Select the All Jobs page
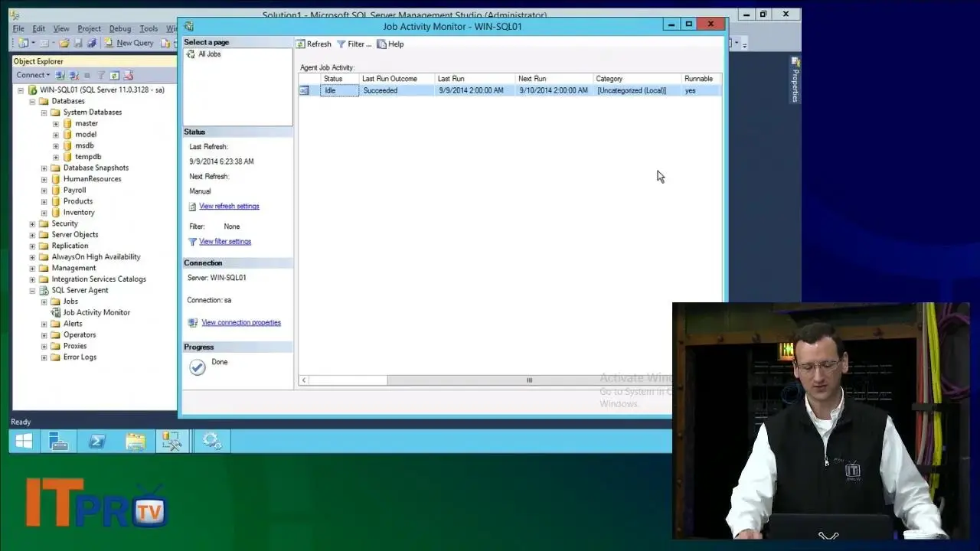 click(209, 54)
